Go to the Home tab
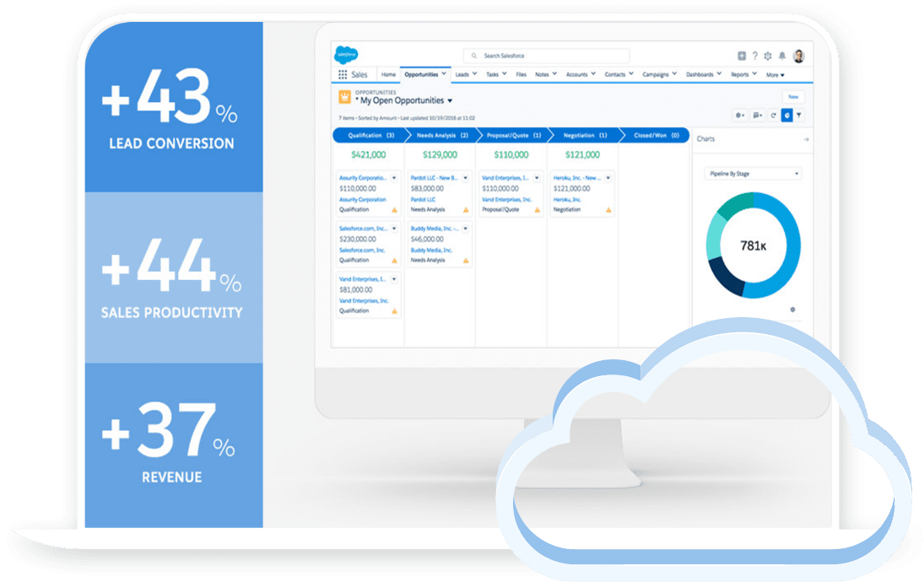The width and height of the screenshot is (924, 582). pyautogui.click(x=388, y=75)
